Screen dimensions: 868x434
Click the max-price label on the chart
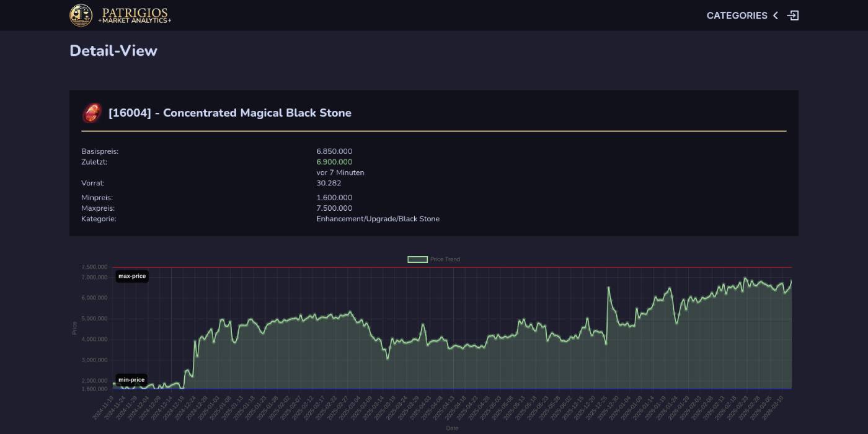point(131,277)
